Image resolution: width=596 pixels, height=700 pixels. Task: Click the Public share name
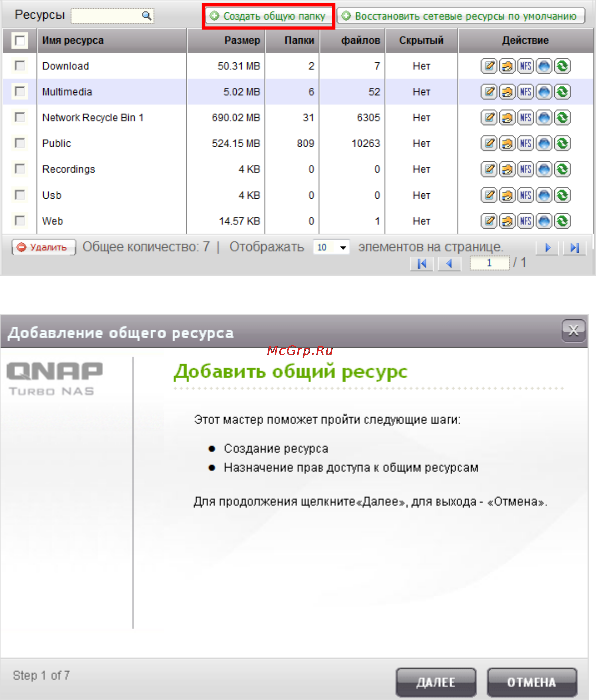57,143
